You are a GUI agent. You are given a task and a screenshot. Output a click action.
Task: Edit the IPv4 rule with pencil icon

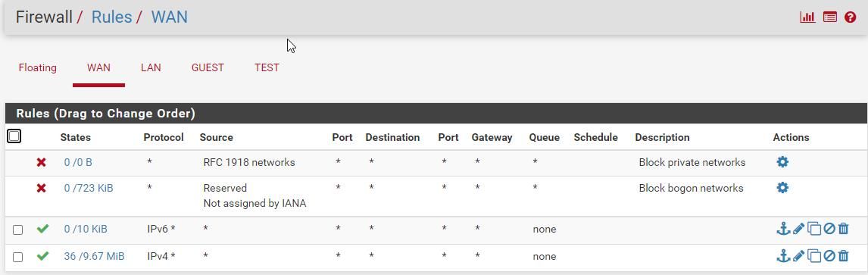point(798,255)
